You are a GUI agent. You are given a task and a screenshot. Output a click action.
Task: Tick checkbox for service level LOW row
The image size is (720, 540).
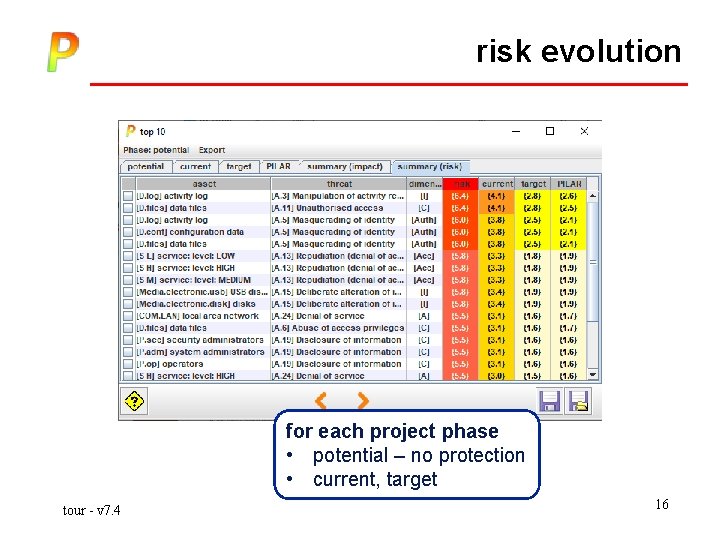click(x=128, y=256)
